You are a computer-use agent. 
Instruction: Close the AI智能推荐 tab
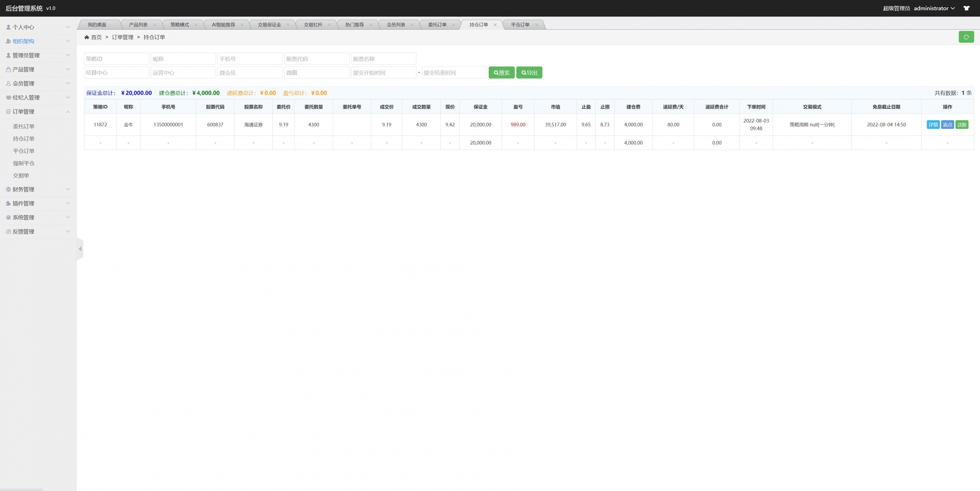242,25
